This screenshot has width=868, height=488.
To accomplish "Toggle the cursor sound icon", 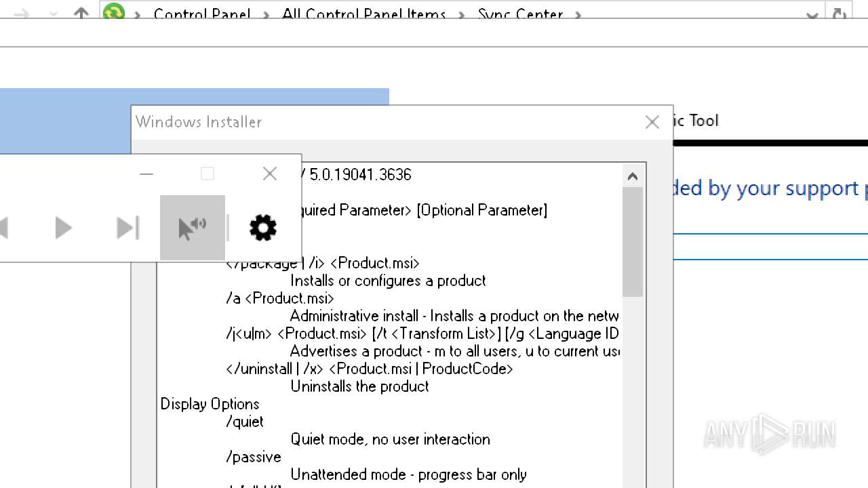I will click(193, 228).
